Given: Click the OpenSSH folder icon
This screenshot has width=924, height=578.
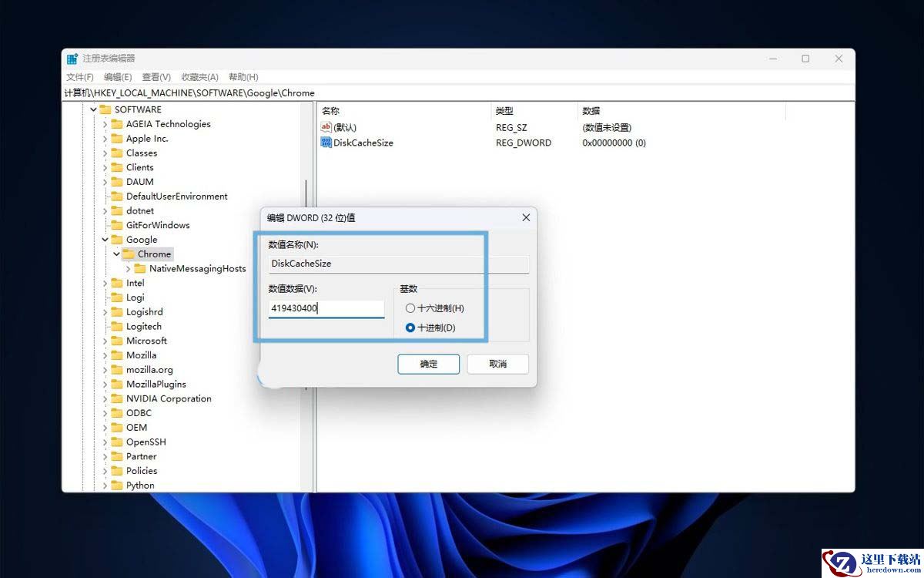Looking at the screenshot, I should coord(117,442).
